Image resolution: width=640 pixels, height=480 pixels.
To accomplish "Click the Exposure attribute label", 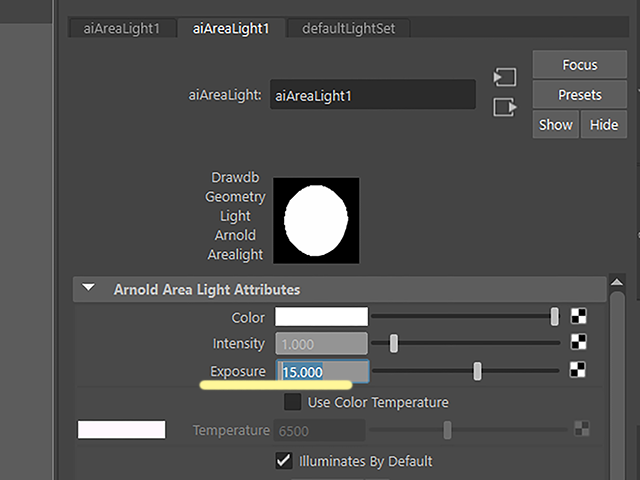I will click(238, 371).
